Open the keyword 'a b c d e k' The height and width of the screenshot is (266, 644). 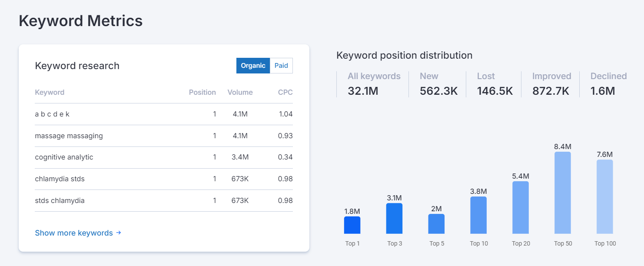(x=52, y=114)
